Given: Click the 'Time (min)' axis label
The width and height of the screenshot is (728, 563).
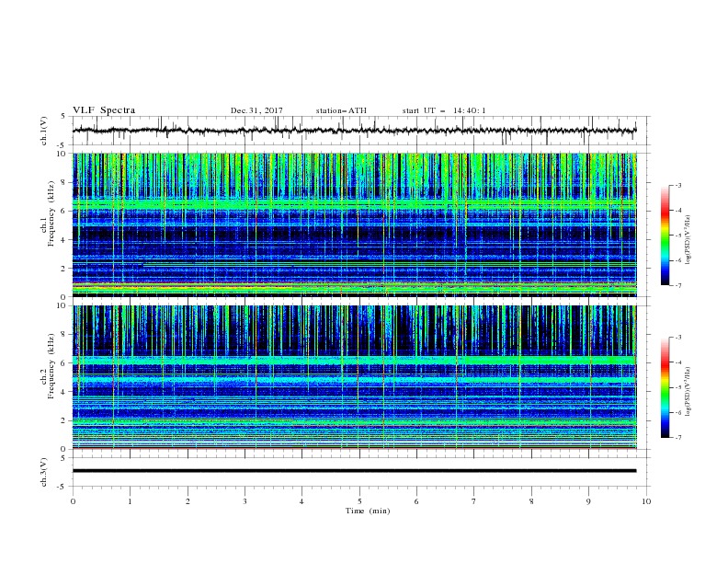Looking at the screenshot, I should (368, 511).
